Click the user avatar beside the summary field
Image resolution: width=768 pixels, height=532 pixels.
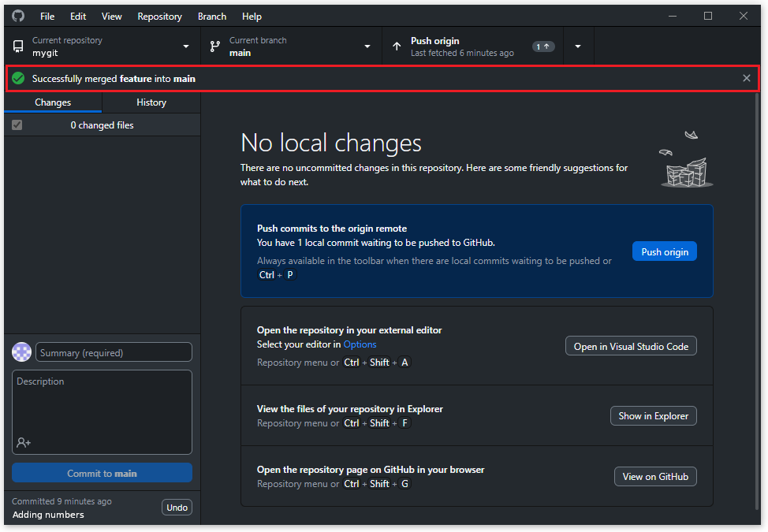tap(22, 352)
